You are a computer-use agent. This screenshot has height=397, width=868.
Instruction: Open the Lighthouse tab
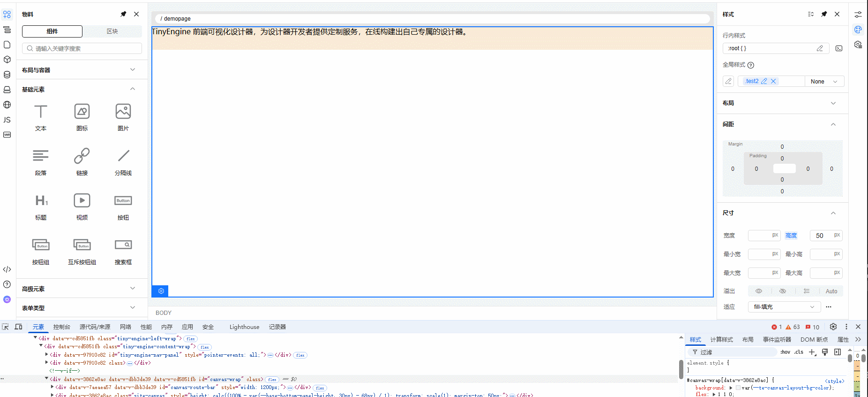(244, 327)
